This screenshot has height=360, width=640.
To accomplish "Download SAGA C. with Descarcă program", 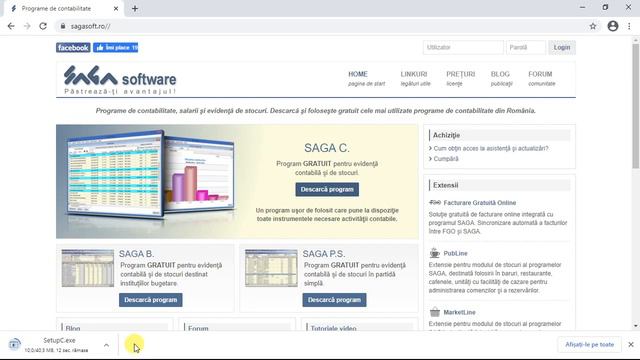I will point(327,189).
